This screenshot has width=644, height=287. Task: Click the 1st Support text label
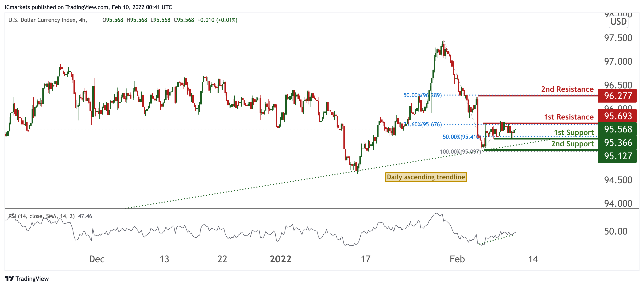coord(574,132)
